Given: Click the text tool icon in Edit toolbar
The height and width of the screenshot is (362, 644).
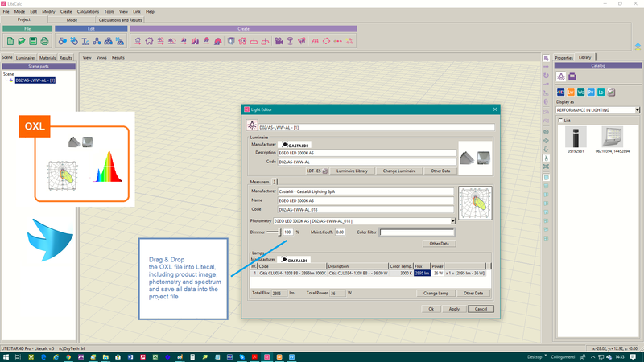Looking at the screenshot, I should tap(85, 41).
